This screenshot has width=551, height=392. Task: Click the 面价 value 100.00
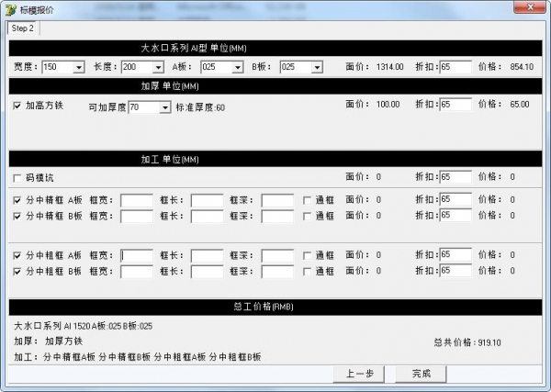[x=388, y=105]
